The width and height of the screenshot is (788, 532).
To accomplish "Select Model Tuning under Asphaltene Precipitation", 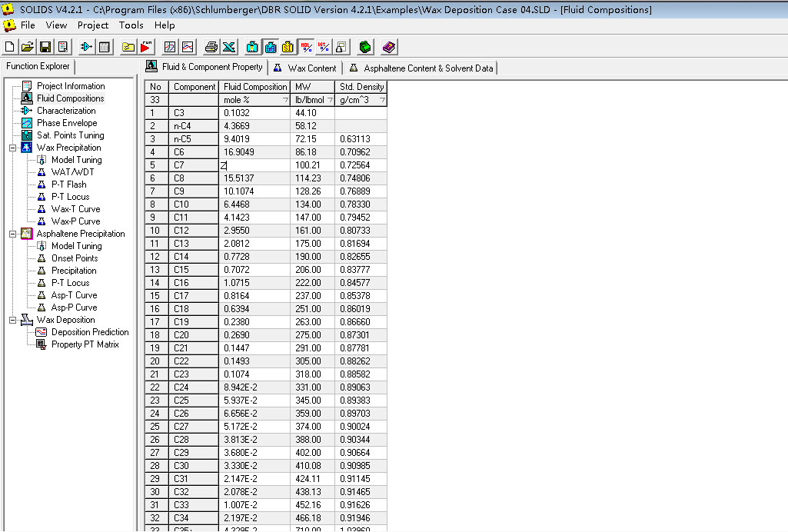I will coord(76,246).
